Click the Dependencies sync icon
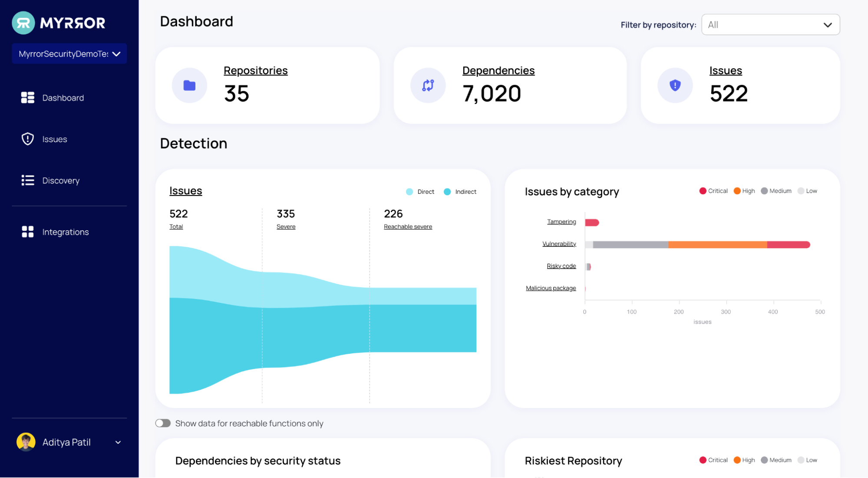The width and height of the screenshot is (868, 478). 428,86
